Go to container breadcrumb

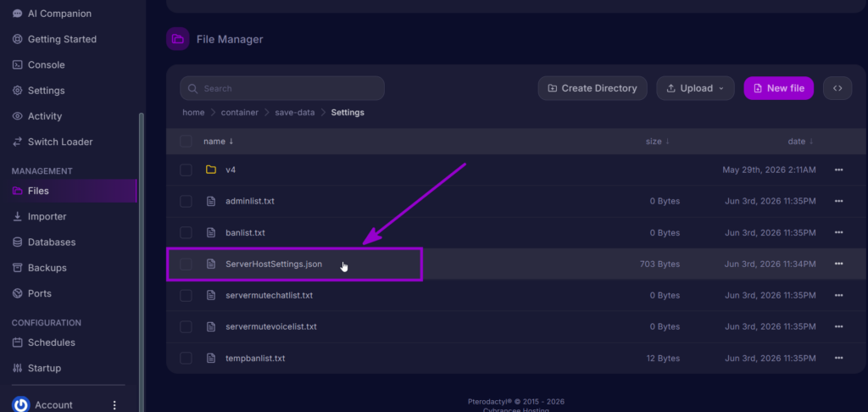tap(240, 113)
